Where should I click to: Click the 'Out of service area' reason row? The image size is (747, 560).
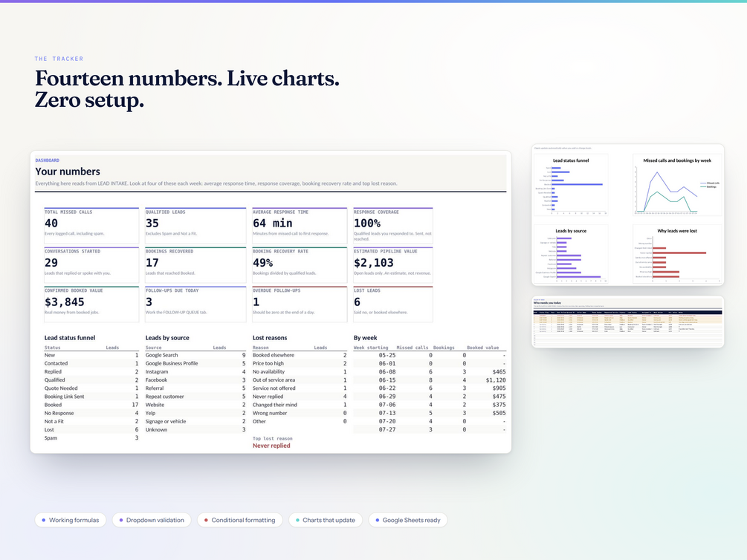[300, 380]
